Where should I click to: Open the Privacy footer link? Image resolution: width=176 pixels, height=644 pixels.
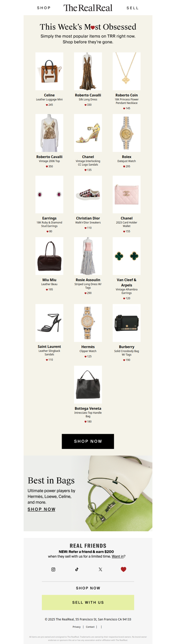(77, 627)
